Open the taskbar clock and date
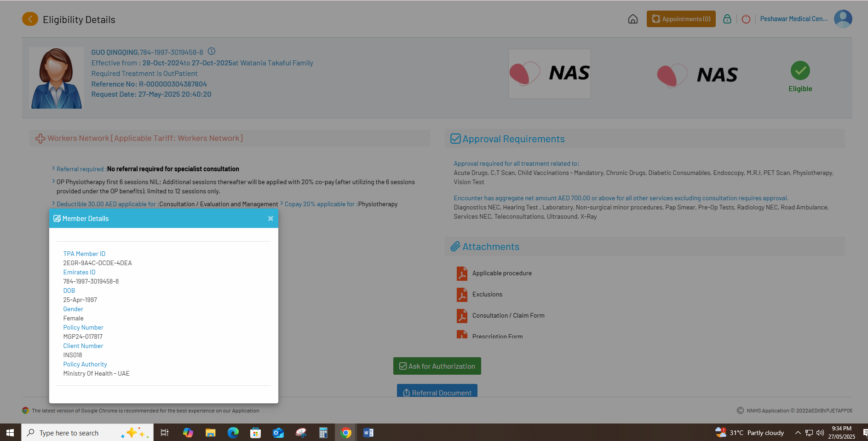This screenshot has height=441, width=868. [x=842, y=433]
